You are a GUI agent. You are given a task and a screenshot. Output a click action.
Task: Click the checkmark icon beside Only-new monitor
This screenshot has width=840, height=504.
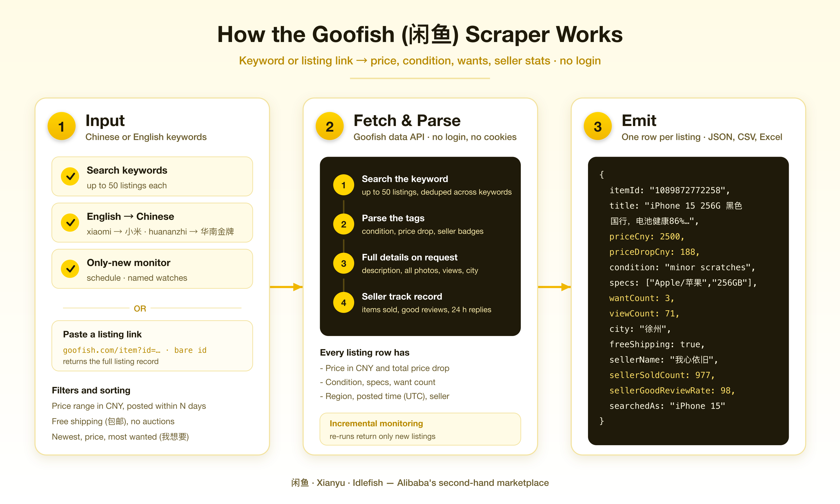[x=70, y=269]
